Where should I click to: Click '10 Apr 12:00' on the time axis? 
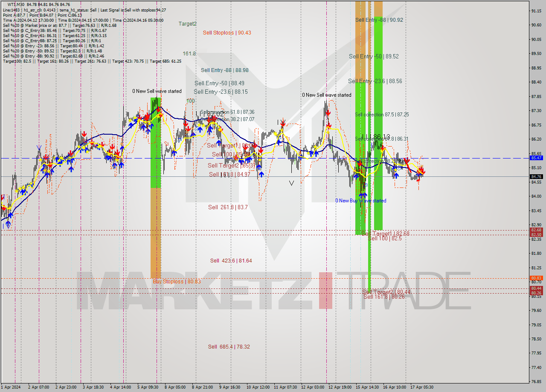pos(258,387)
